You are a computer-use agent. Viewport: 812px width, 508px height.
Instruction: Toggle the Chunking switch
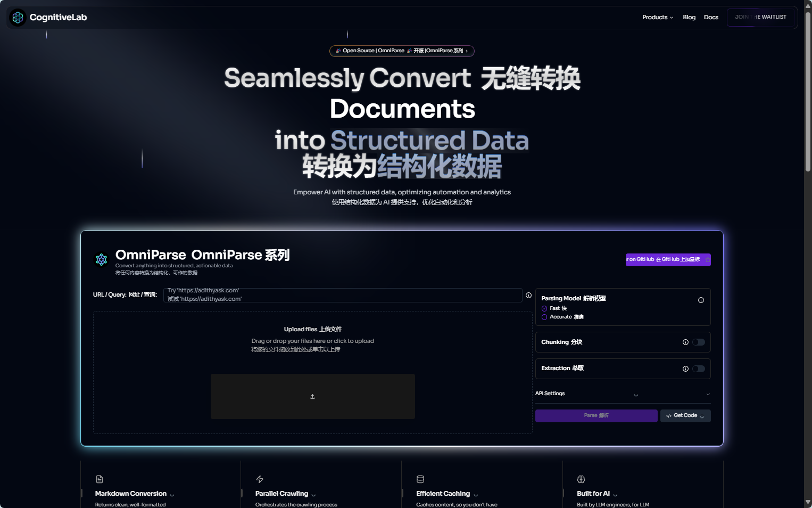point(699,342)
